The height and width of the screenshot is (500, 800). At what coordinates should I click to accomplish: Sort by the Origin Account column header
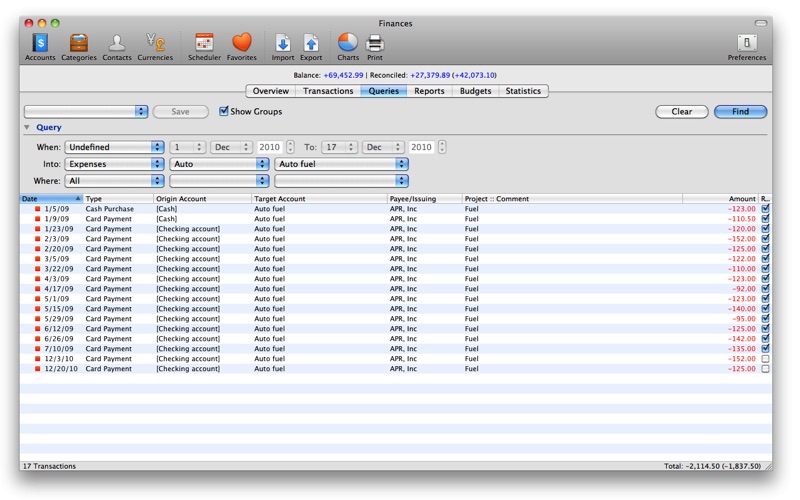coord(203,198)
